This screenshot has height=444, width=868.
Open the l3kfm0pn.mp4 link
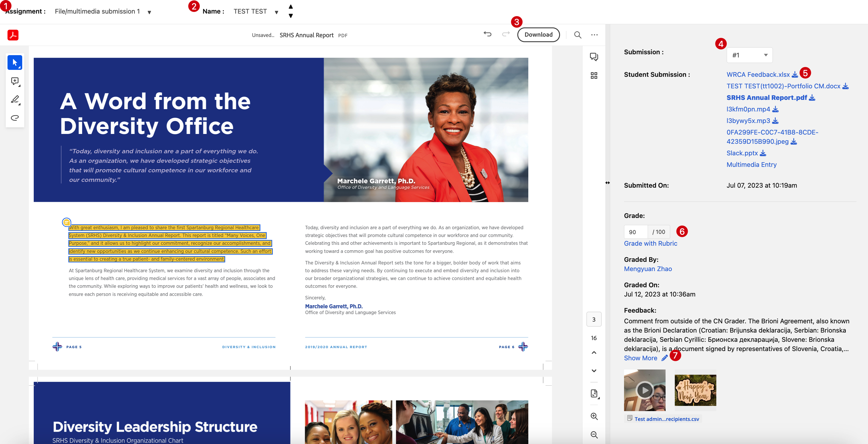748,109
